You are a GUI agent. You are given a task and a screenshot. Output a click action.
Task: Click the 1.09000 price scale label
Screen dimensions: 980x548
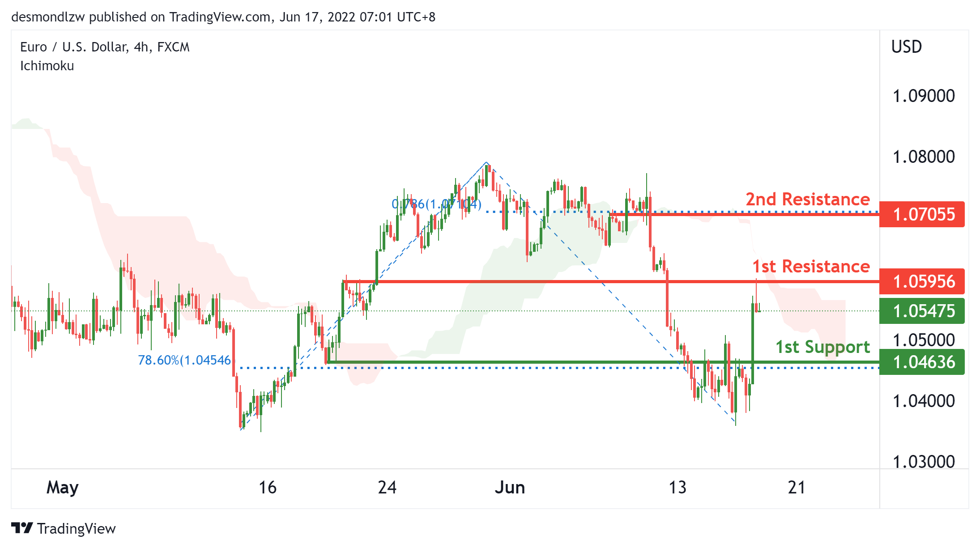tap(923, 96)
